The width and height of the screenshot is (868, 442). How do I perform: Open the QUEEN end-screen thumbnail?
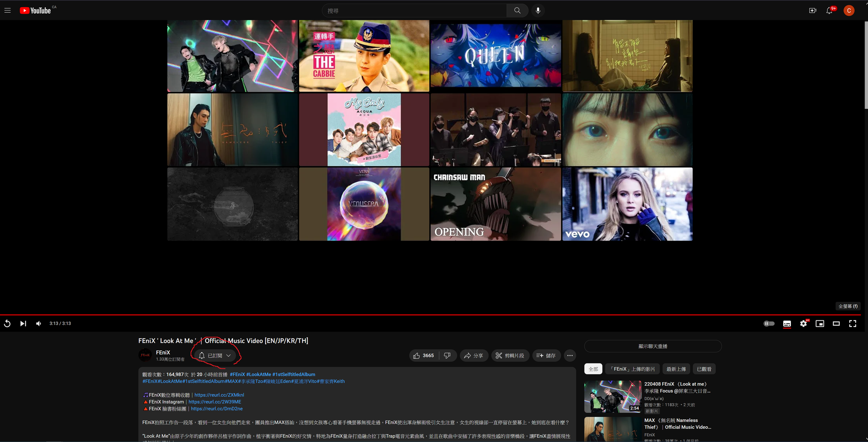496,56
